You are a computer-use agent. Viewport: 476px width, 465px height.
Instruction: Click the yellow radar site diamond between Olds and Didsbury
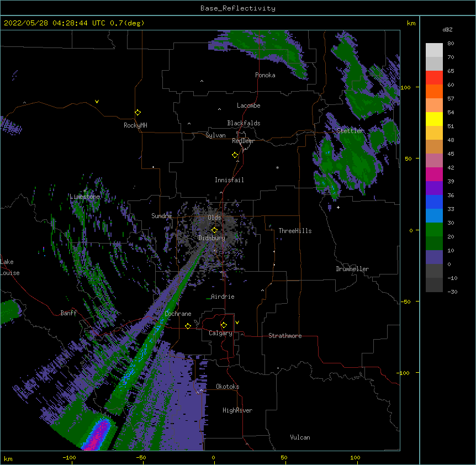[x=214, y=230]
